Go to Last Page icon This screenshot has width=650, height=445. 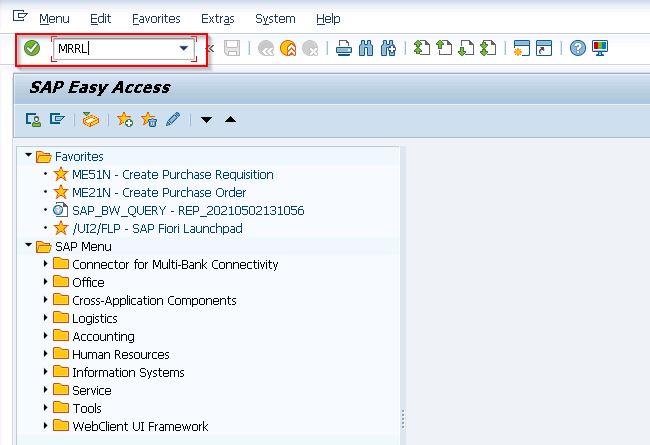click(x=488, y=48)
